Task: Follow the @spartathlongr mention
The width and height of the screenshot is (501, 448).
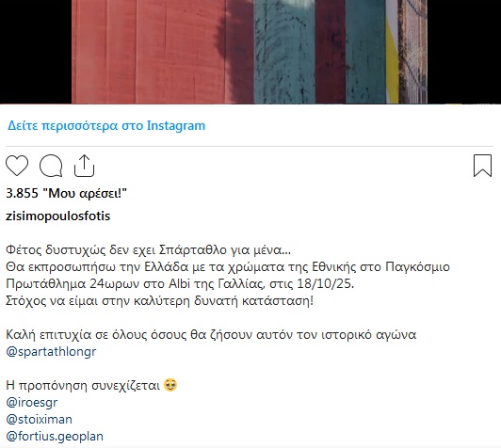Action: point(51,352)
